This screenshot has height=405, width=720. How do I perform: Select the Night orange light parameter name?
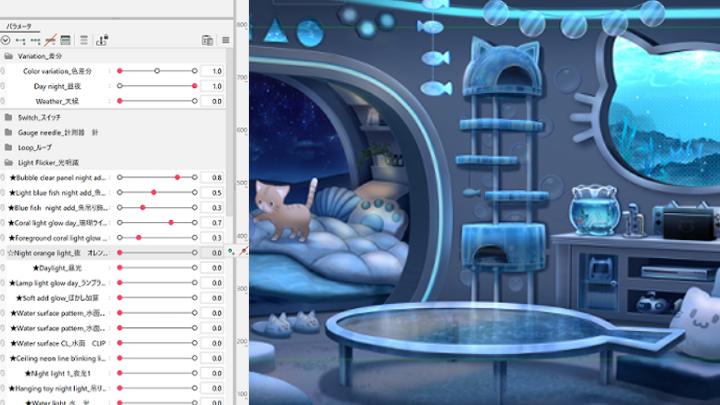[57, 253]
